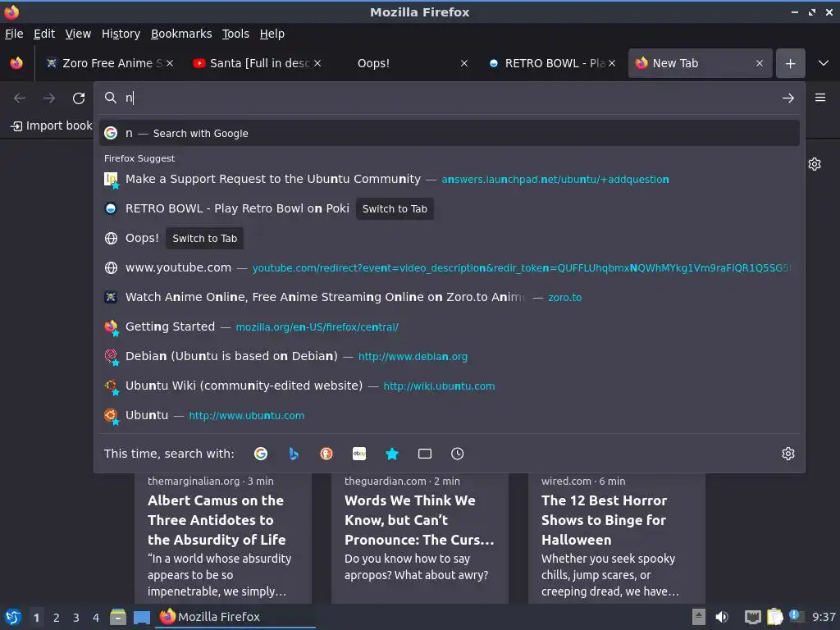Expand the list all tabs chevron
This screenshot has width=840, height=630.
[x=824, y=63]
